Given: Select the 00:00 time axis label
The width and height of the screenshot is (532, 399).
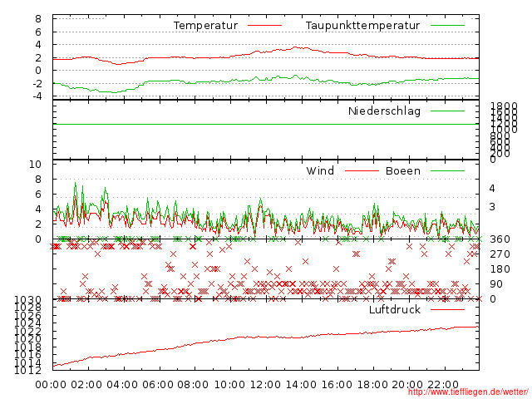Looking at the screenshot, I should click(51, 385).
